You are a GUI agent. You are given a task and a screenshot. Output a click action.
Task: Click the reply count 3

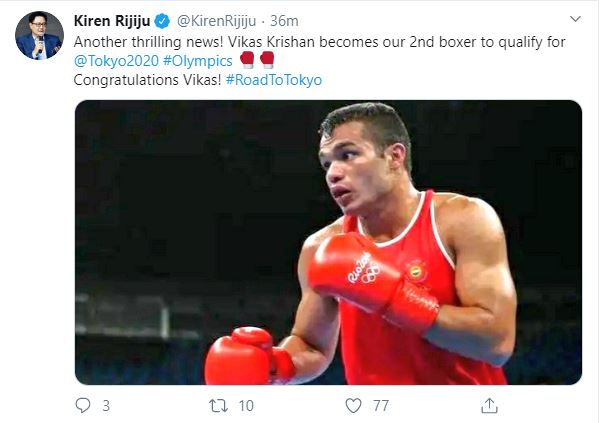click(x=106, y=406)
